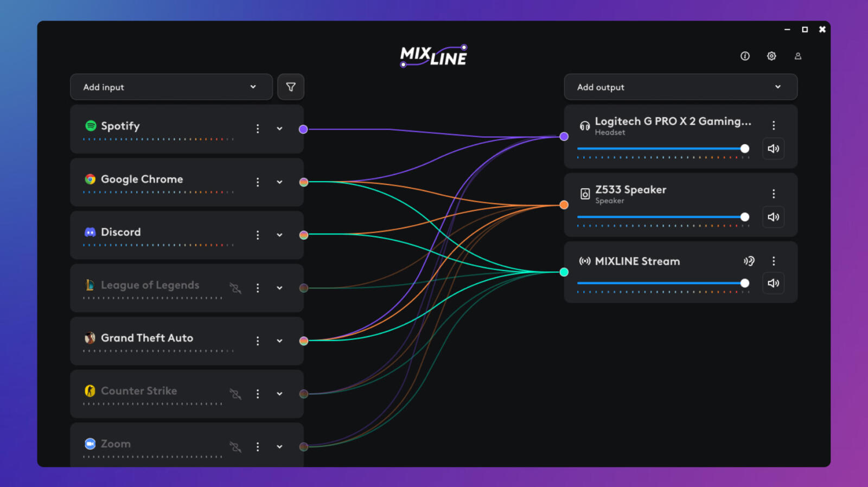The width and height of the screenshot is (868, 487).
Task: Expand the Discord input card
Action: [x=279, y=235]
